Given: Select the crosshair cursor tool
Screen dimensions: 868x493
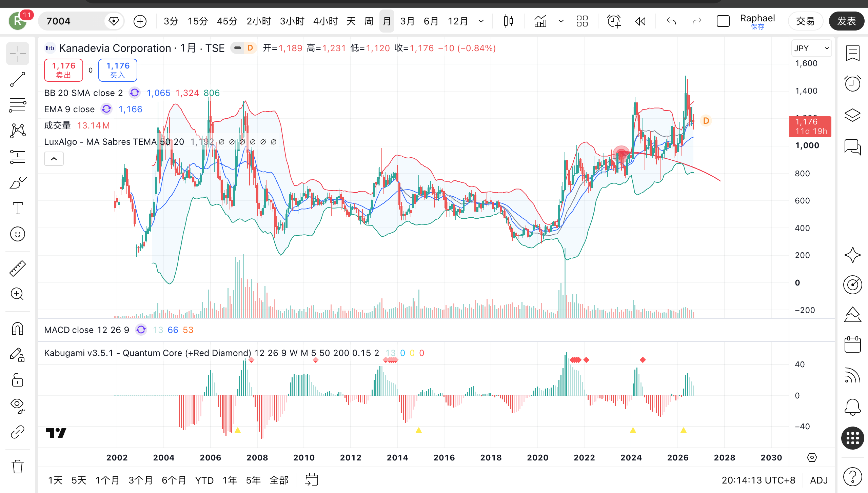Looking at the screenshot, I should (18, 54).
